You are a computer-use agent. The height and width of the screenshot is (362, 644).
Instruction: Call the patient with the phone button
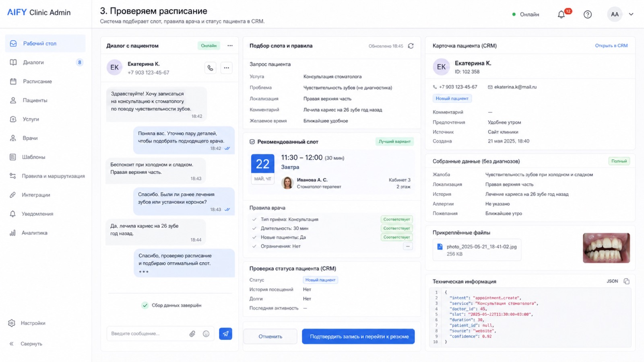click(x=210, y=68)
